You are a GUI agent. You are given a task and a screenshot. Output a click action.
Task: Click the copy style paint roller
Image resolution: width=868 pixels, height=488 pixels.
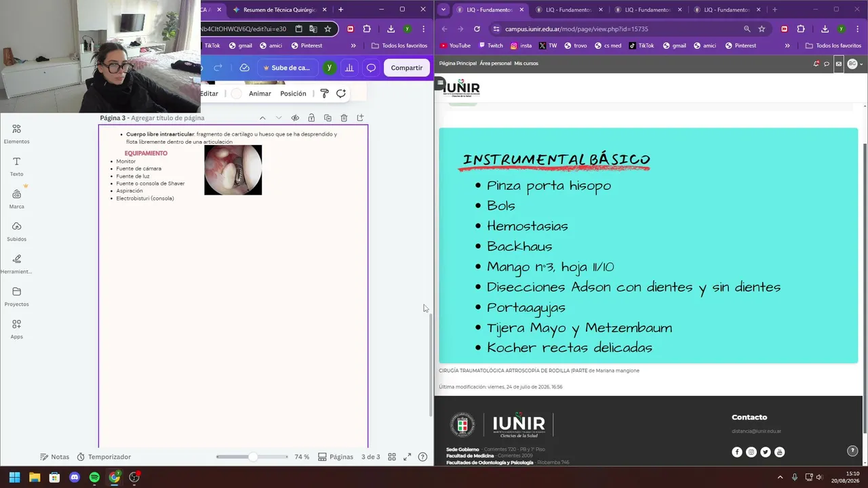coord(324,94)
